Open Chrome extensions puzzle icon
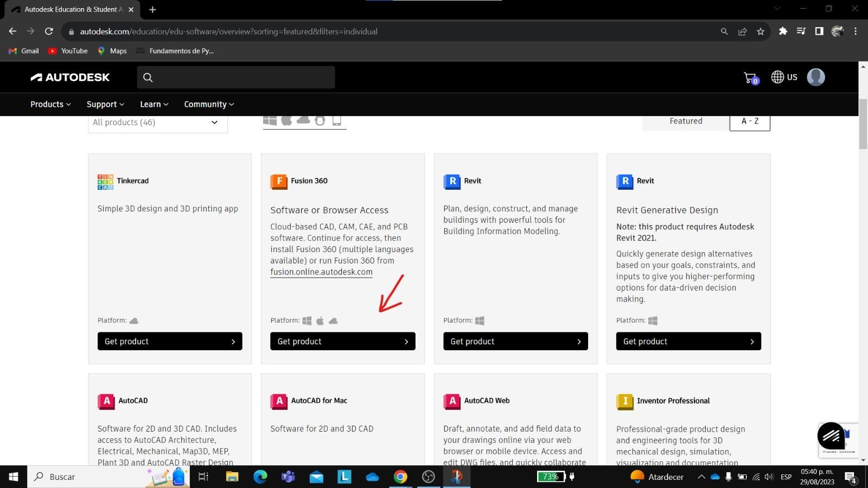 (783, 31)
